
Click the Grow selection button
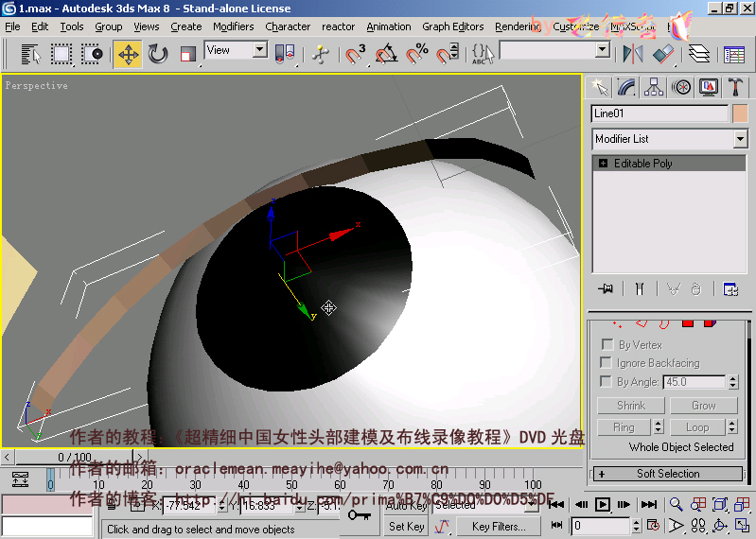(x=703, y=406)
